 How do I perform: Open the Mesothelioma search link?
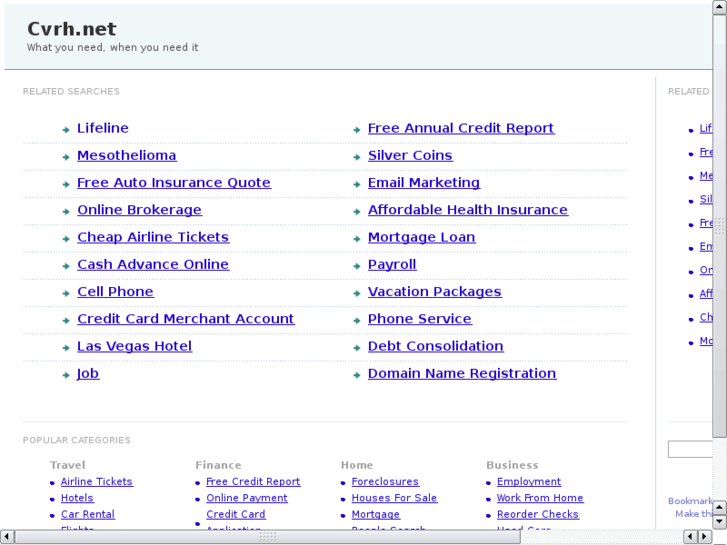[126, 156]
